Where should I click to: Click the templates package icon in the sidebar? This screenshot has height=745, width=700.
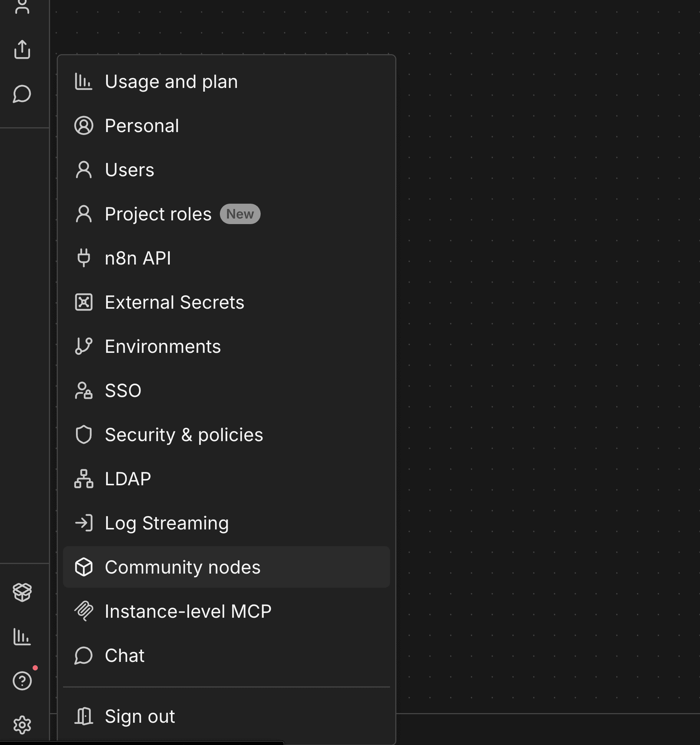[23, 591]
